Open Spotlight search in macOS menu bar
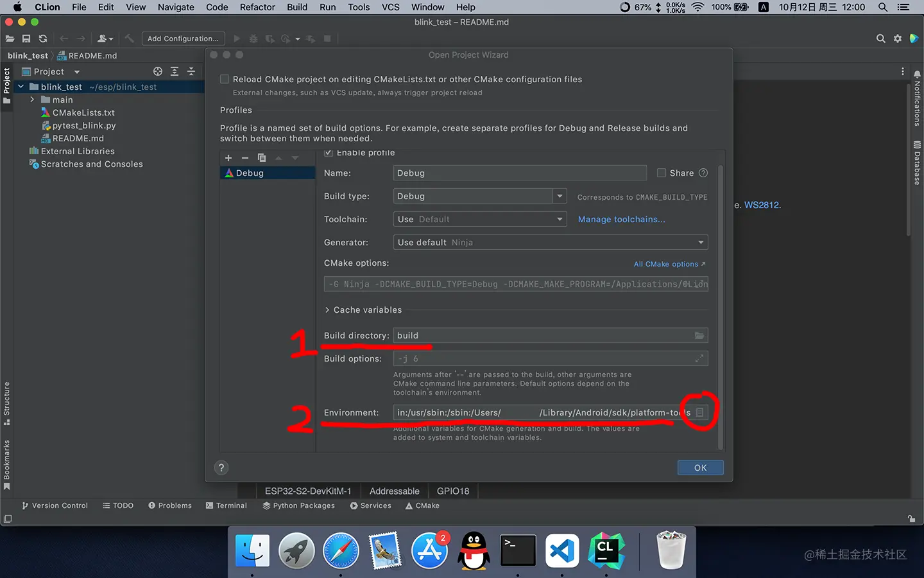Image resolution: width=924 pixels, height=578 pixels. pos(883,7)
